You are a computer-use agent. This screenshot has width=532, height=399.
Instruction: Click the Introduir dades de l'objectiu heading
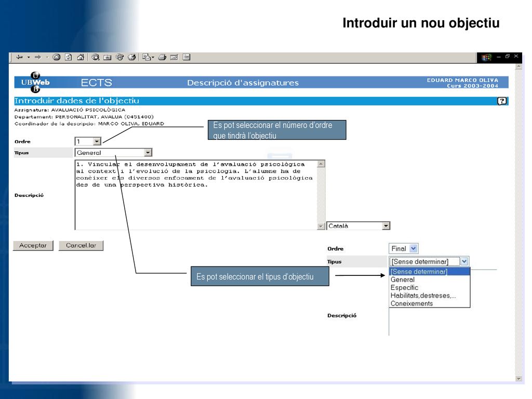point(77,101)
